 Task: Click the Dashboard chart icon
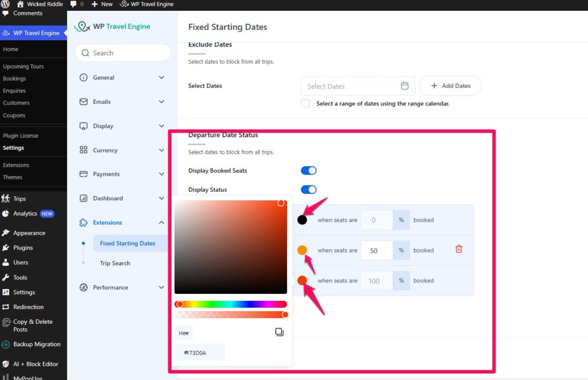coord(83,198)
